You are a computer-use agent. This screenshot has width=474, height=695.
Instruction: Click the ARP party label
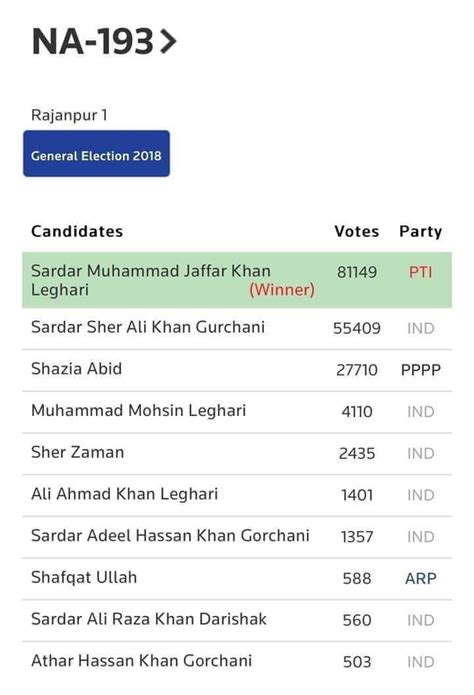tap(420, 578)
